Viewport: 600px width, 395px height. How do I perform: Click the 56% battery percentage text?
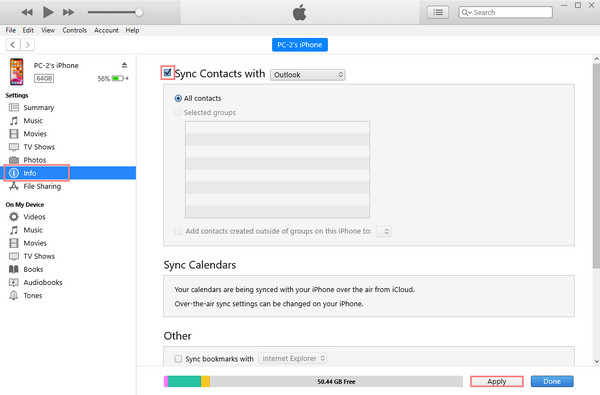tap(104, 78)
